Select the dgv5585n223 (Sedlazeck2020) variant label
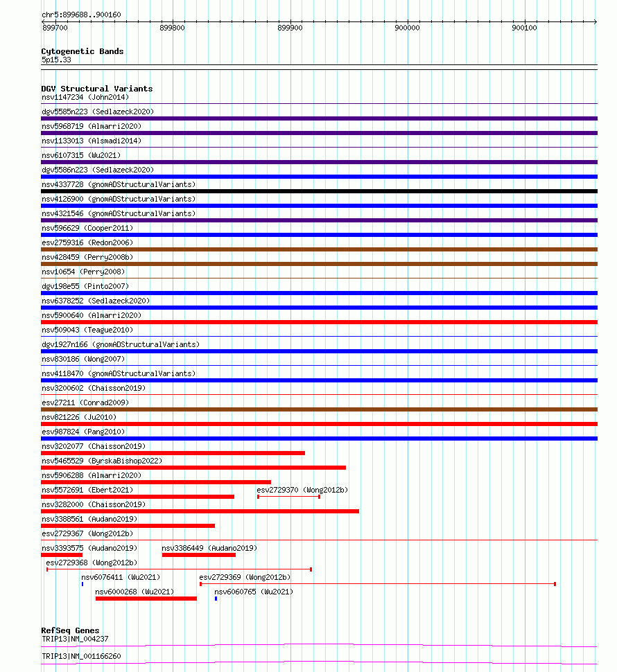 point(98,112)
